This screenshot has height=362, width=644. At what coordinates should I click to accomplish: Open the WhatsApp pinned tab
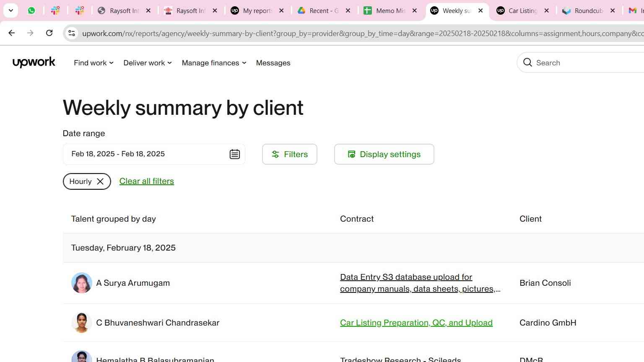point(31,10)
